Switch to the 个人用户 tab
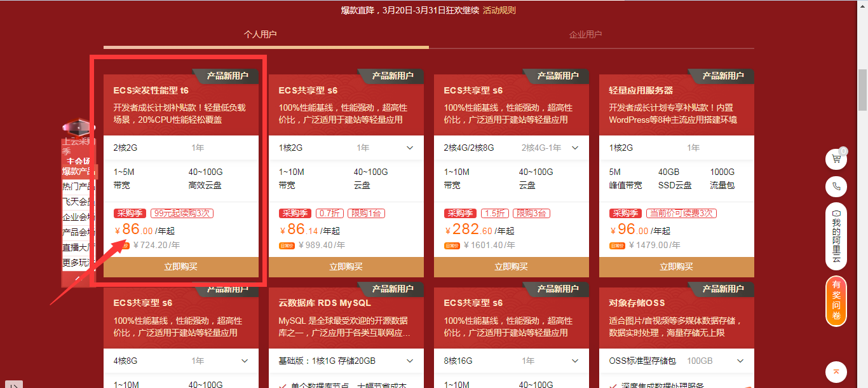 click(x=261, y=34)
